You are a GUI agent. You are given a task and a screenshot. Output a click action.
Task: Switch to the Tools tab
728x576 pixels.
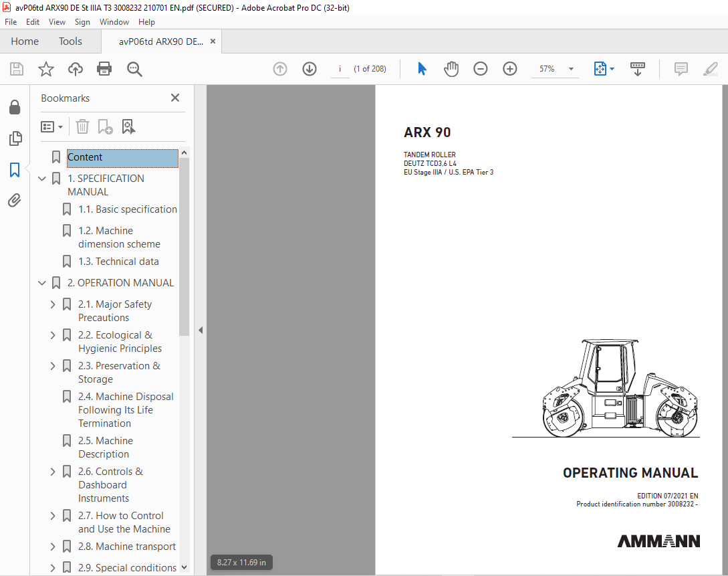click(x=70, y=41)
